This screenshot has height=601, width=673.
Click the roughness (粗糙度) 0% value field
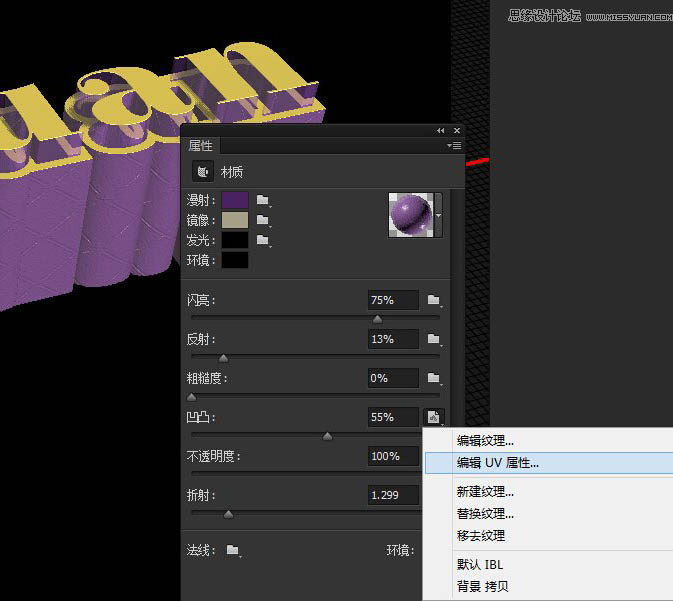point(393,378)
